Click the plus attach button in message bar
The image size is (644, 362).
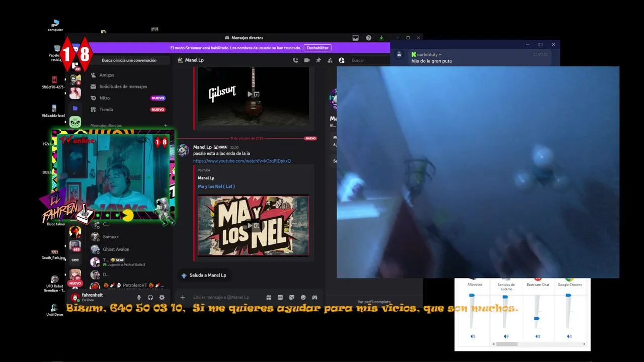183,297
